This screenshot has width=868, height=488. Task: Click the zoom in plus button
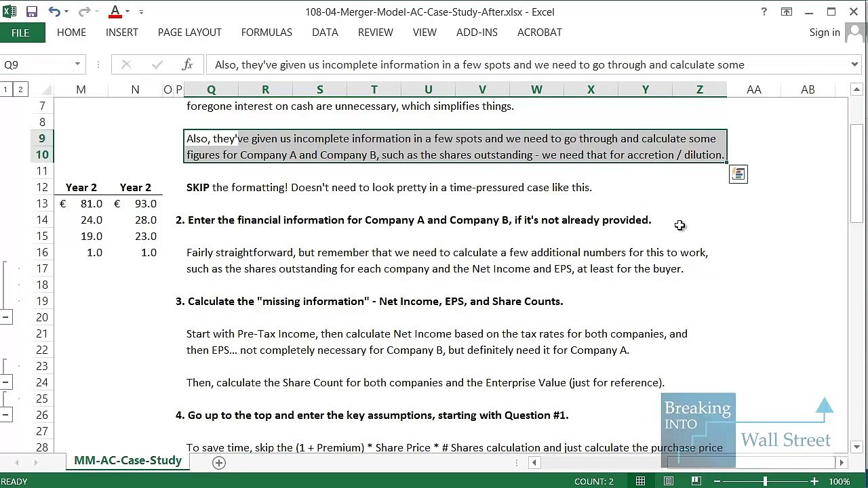point(814,481)
